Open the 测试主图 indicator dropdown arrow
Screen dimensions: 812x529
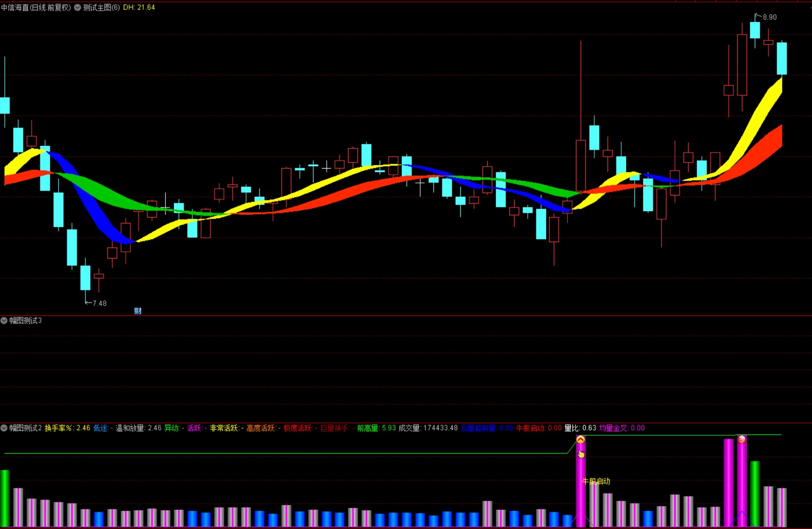78,7
